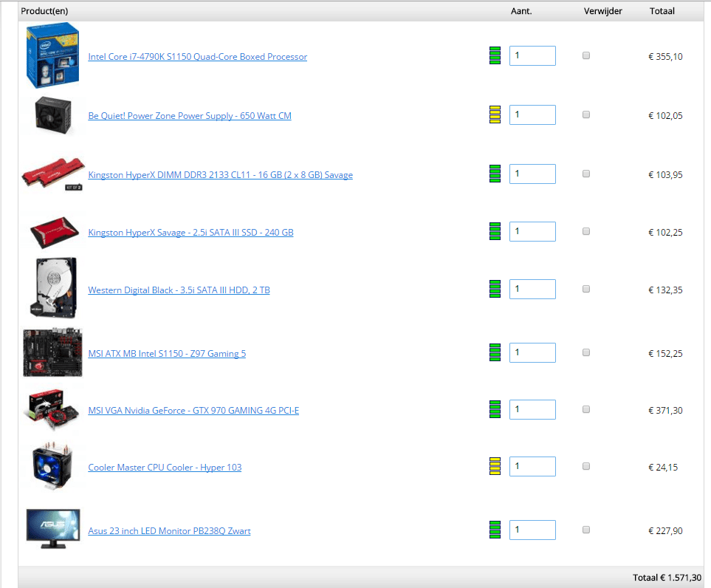Viewport: 711px width, 588px height.
Task: Select the € 152,25 price
Action: coord(665,353)
